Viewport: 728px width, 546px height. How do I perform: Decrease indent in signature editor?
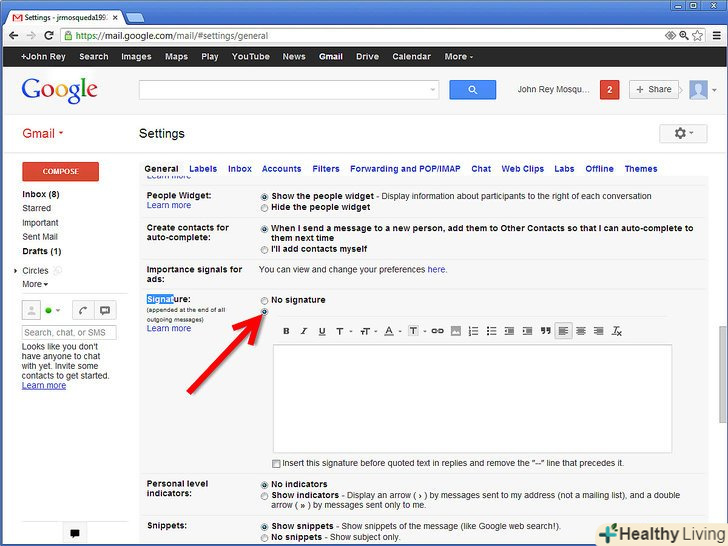click(x=509, y=331)
